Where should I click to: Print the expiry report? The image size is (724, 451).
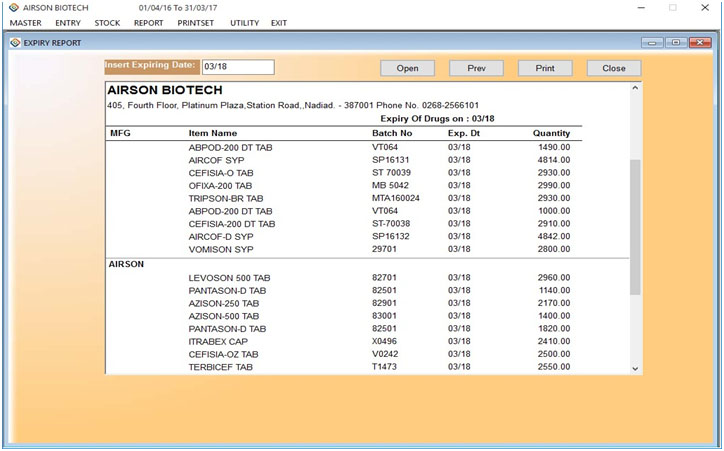pos(545,68)
